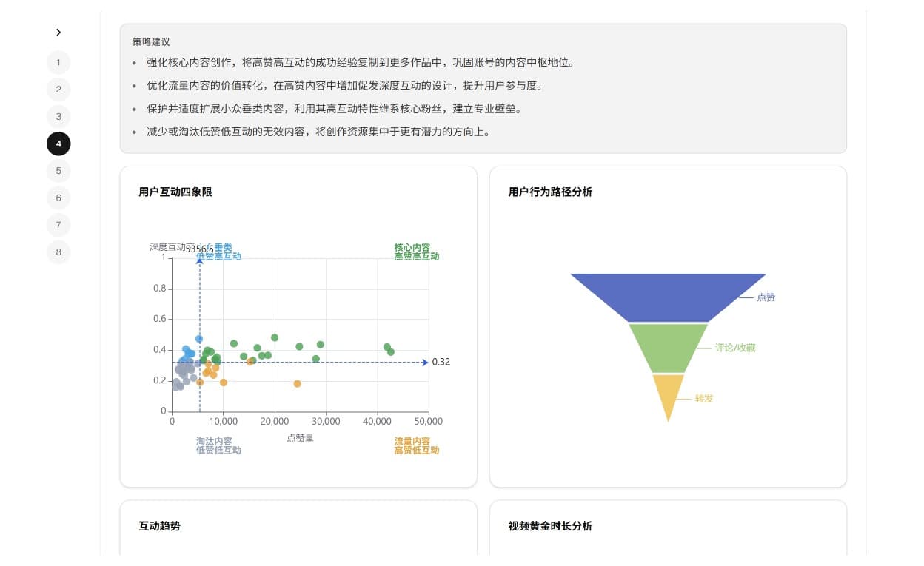Navigate to section 3

[x=58, y=117]
